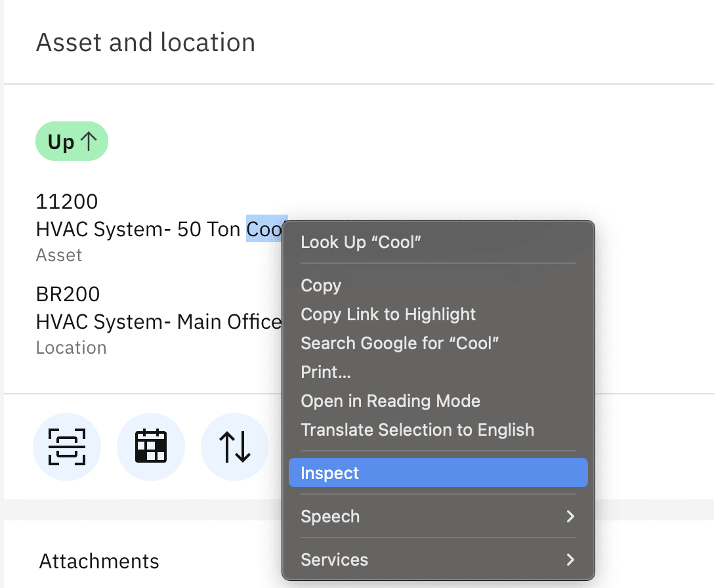Click HVAC System- Main Office location text
The height and width of the screenshot is (588, 714).
(158, 322)
